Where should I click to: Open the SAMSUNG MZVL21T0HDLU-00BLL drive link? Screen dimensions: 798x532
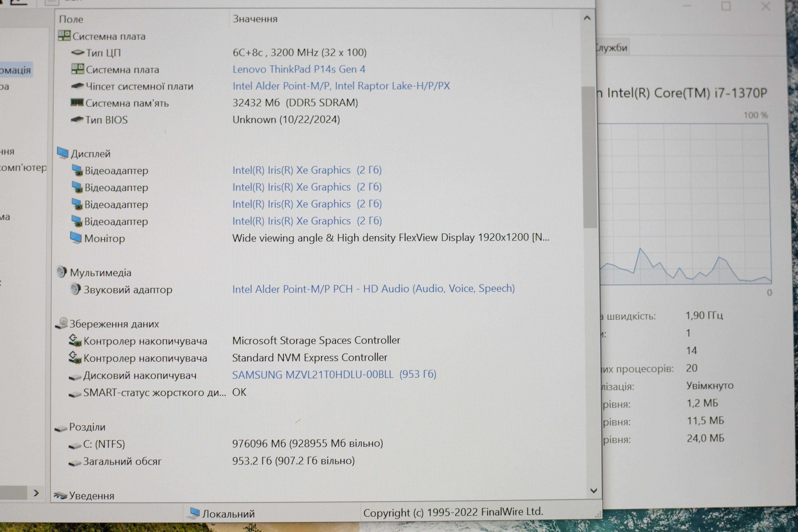(x=334, y=374)
